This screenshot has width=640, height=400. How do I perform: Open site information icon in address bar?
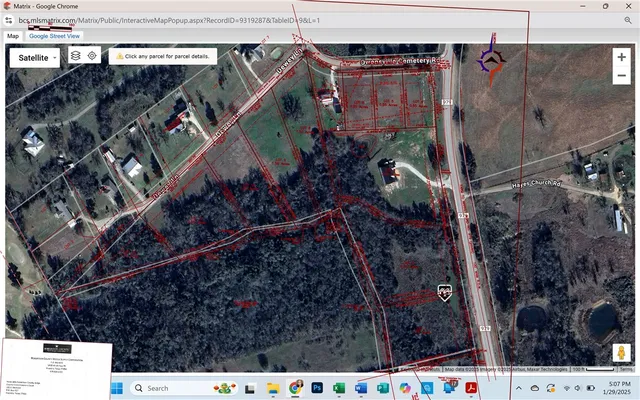9,19
